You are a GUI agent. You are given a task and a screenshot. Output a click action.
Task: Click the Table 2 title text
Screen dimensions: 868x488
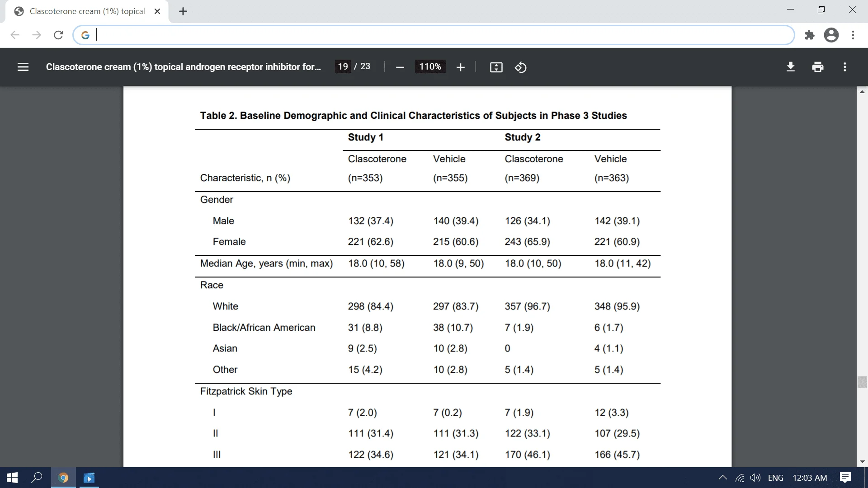(413, 115)
